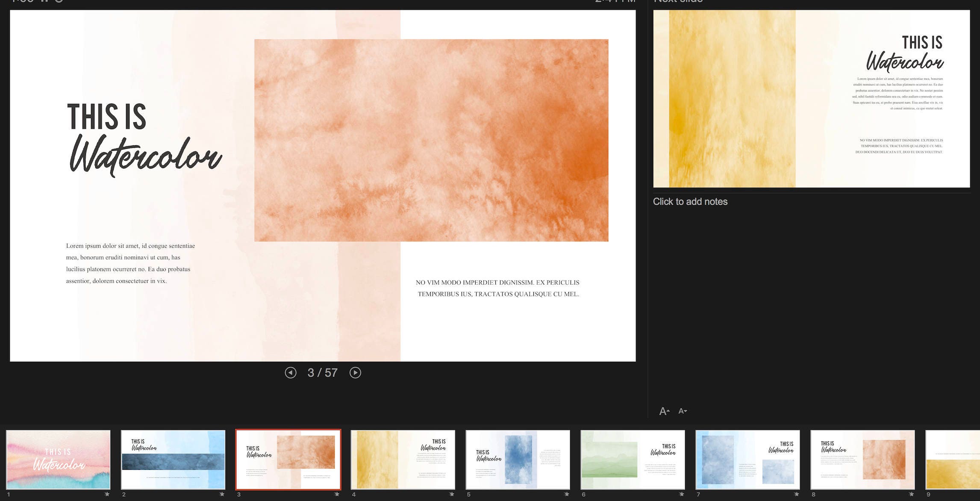Restart the presentation timer
The width and height of the screenshot is (980, 501).
click(58, 2)
